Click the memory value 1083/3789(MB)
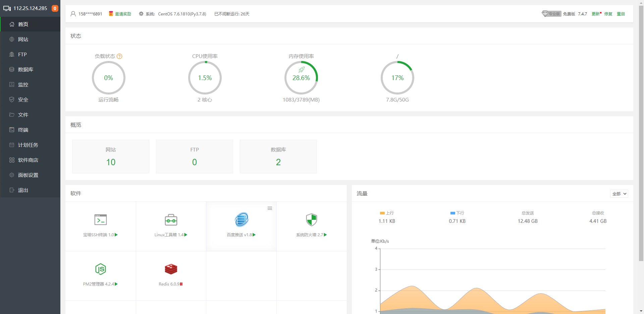Viewport: 644px width, 314px height. pyautogui.click(x=301, y=100)
